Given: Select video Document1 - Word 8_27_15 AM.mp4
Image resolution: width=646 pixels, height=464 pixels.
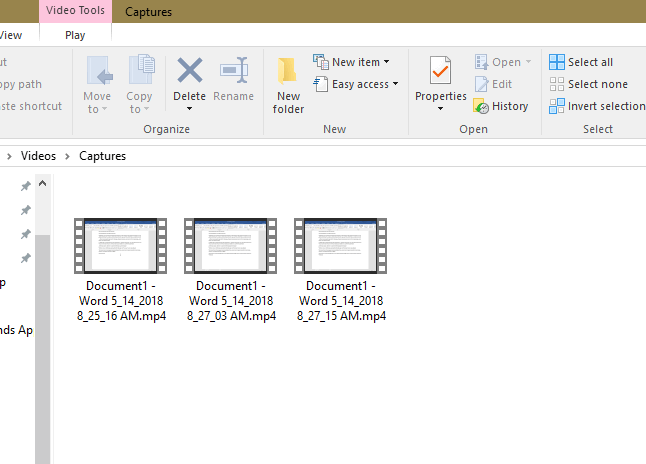Looking at the screenshot, I should click(x=341, y=270).
